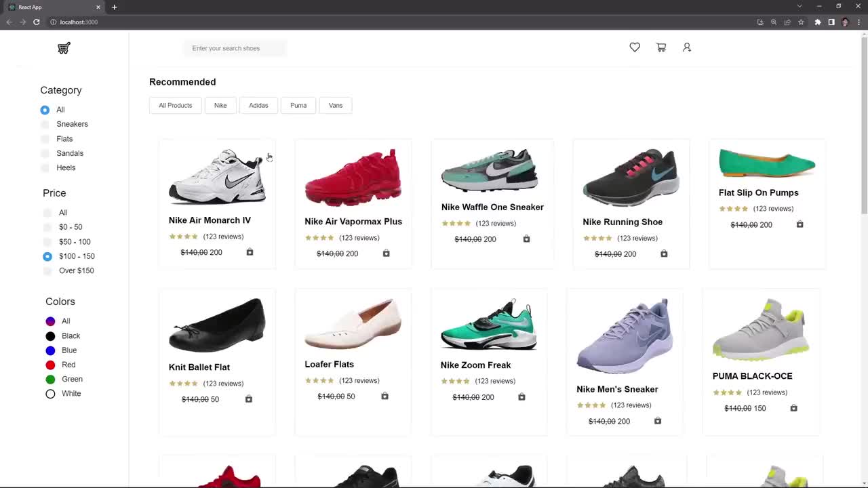Focus the shoe search input field
Viewport: 868px width, 488px height.
[235, 48]
